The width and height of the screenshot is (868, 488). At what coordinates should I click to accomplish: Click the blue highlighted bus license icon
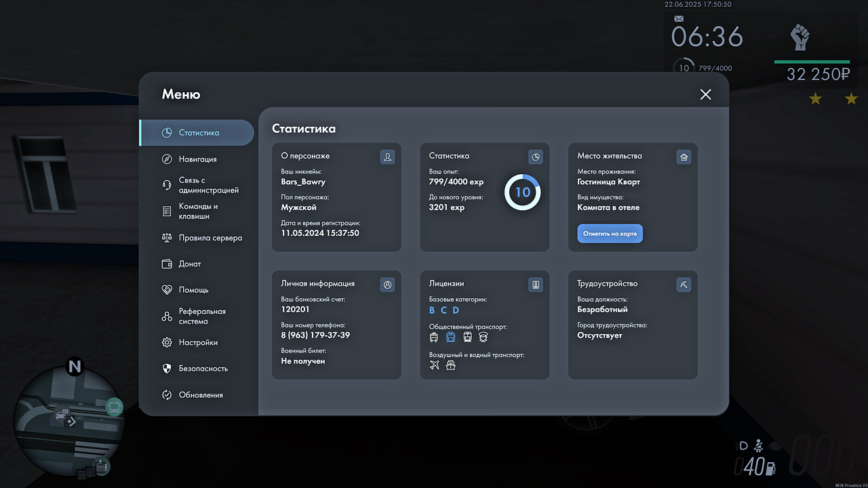coord(450,337)
